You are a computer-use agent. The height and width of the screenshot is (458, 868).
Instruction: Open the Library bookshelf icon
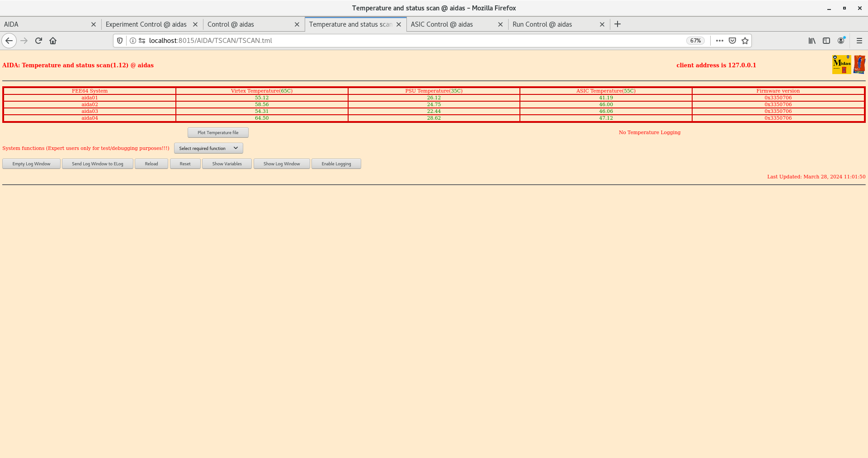tap(812, 41)
